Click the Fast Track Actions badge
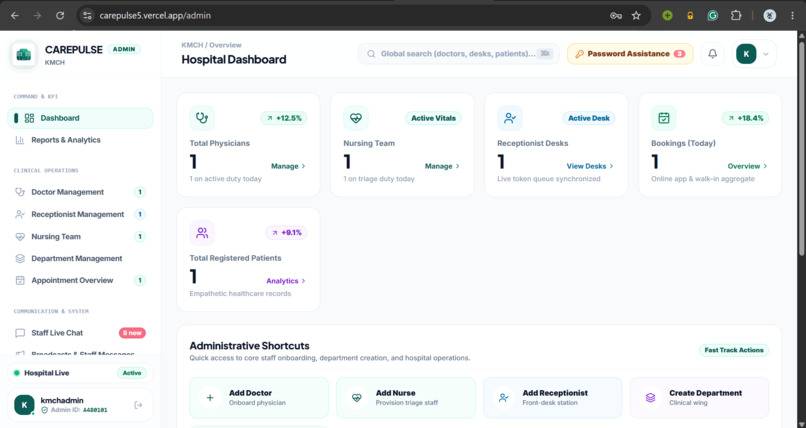Image resolution: width=806 pixels, height=428 pixels. [734, 350]
